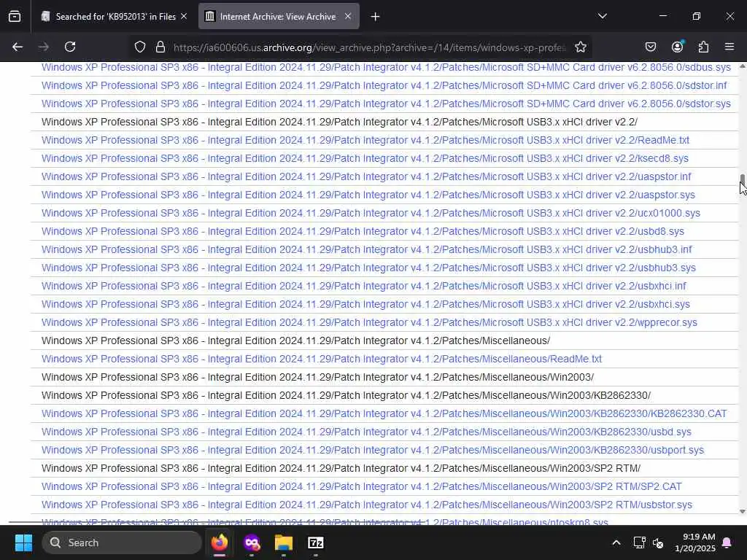The width and height of the screenshot is (747, 560).
Task: Open 7-Zip from the taskbar
Action: point(315,542)
